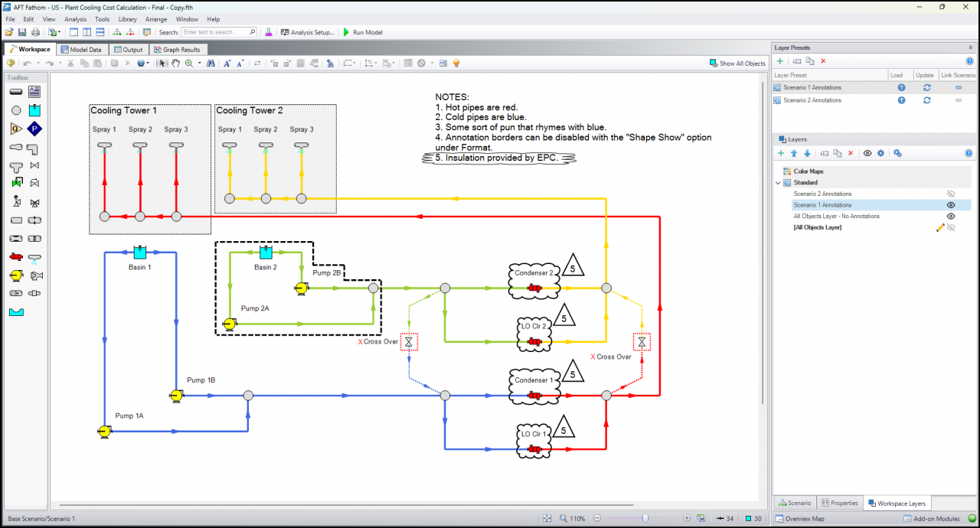Select the Pipe tool in Toolbox
The width and height of the screenshot is (980, 528).
[x=16, y=92]
